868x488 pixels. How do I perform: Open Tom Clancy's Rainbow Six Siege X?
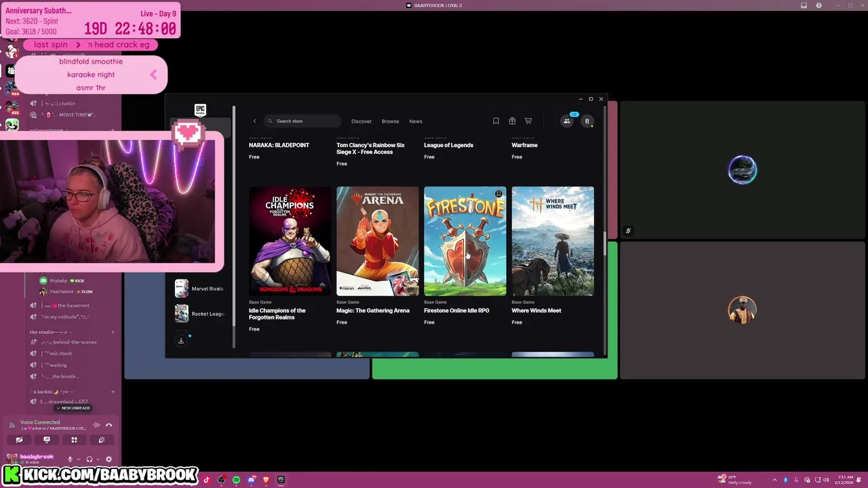(x=370, y=148)
